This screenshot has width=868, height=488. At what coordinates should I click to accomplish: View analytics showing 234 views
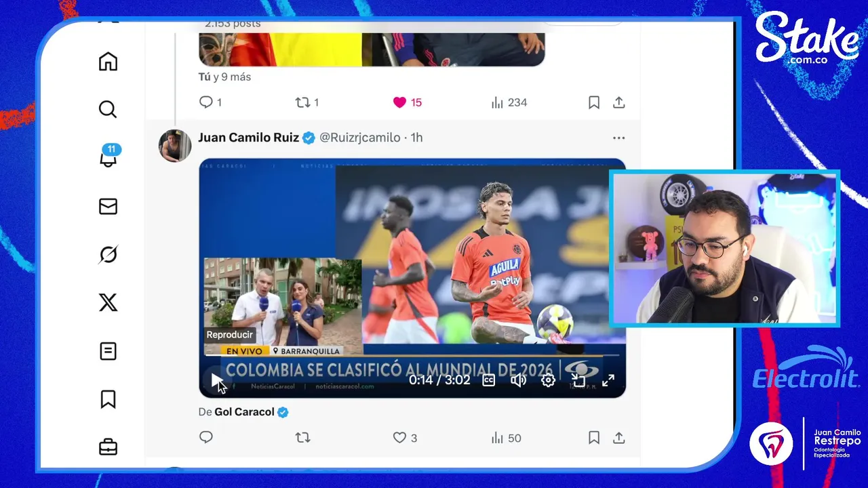click(509, 102)
